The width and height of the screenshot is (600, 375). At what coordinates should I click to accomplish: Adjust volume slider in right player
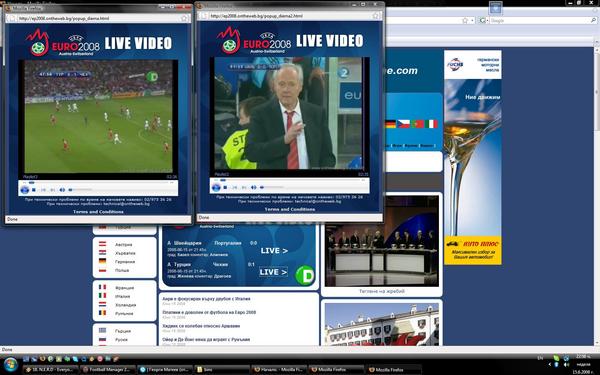272,188
